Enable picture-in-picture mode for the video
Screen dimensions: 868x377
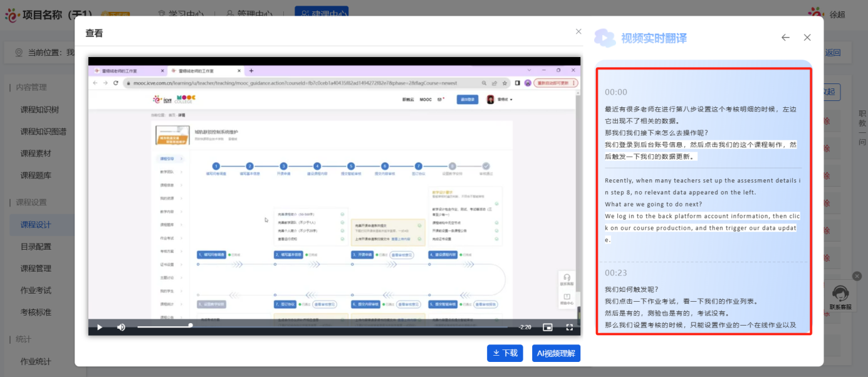pos(548,327)
